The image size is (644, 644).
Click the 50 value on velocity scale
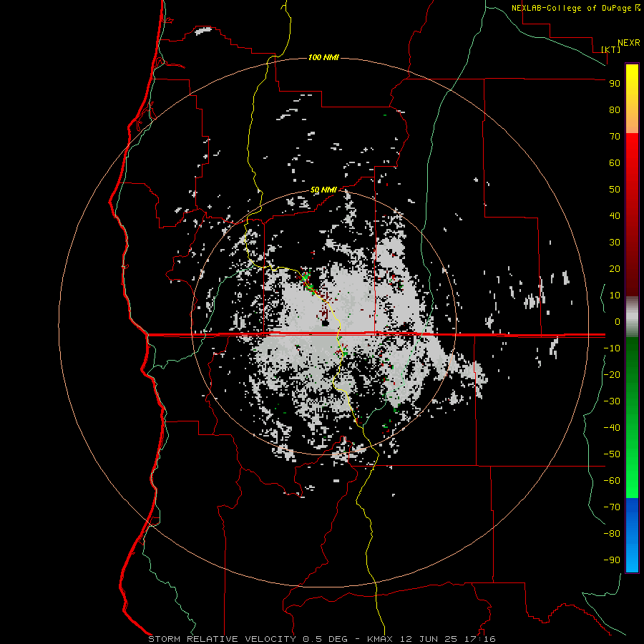[615, 190]
